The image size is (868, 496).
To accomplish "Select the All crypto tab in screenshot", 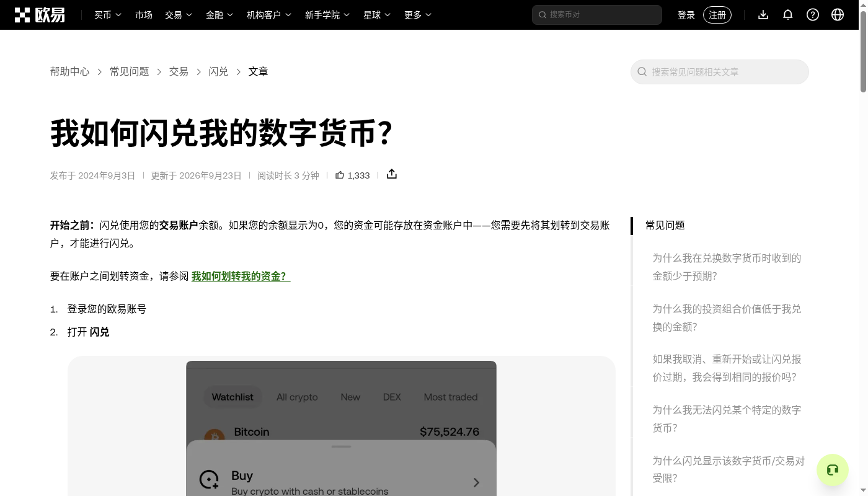I will coord(297,397).
